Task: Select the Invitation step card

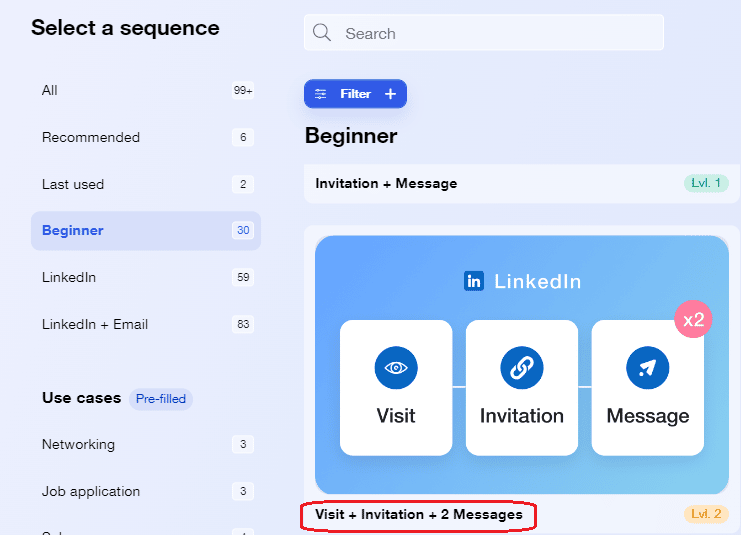Action: click(x=522, y=388)
